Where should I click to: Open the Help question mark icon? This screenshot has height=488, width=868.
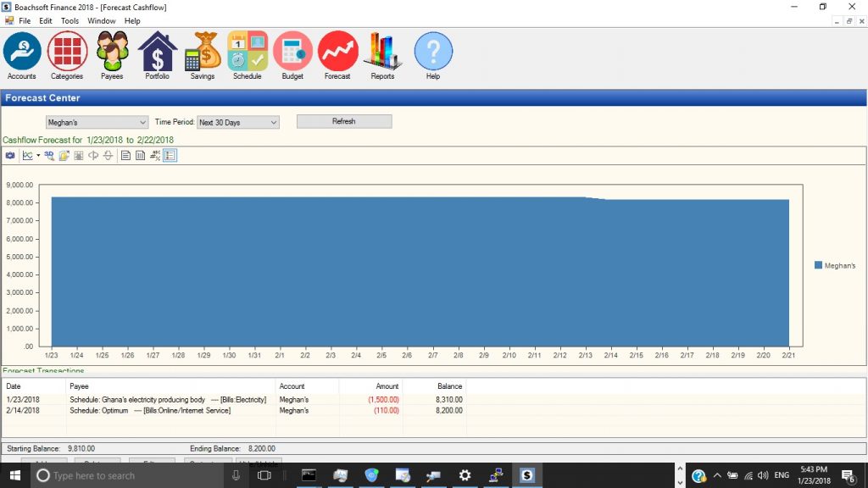[433, 55]
